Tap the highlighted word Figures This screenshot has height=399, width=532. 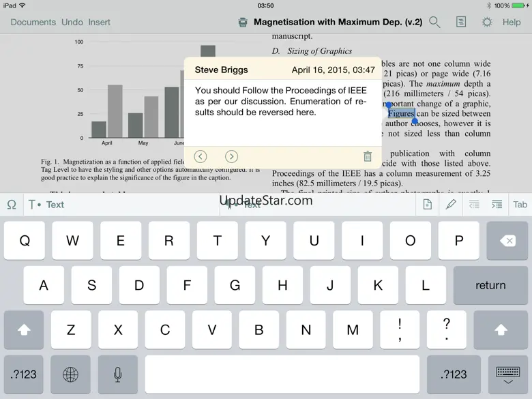click(x=401, y=114)
